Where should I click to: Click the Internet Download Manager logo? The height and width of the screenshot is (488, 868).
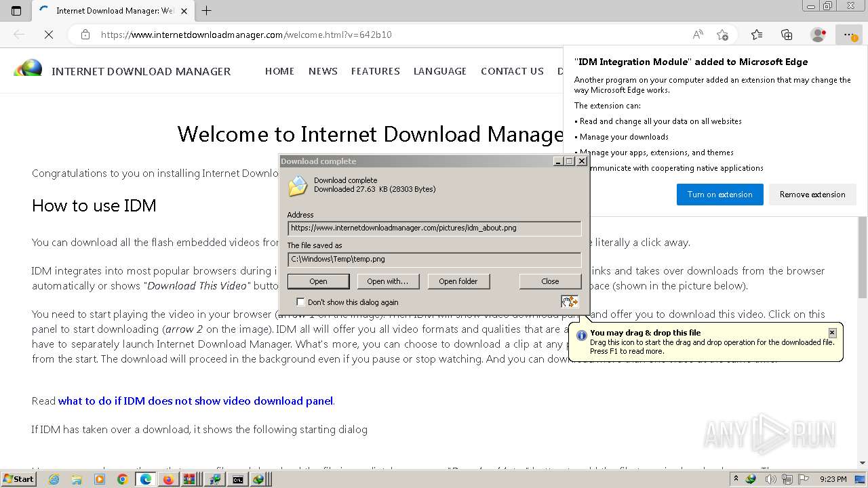pyautogui.click(x=28, y=69)
